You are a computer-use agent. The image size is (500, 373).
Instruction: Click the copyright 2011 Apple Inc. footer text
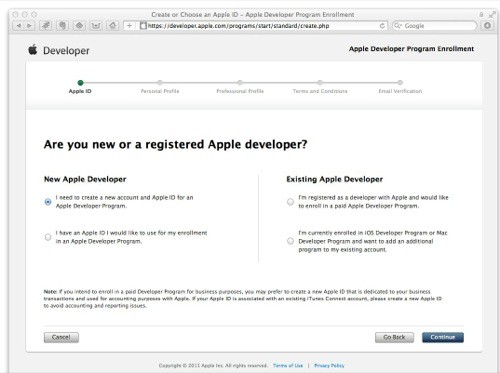(213, 366)
